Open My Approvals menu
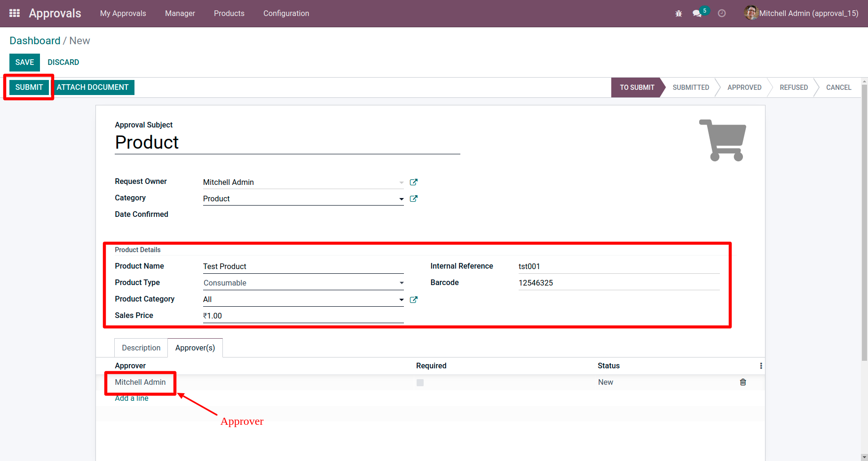Viewport: 868px width, 461px height. point(123,13)
